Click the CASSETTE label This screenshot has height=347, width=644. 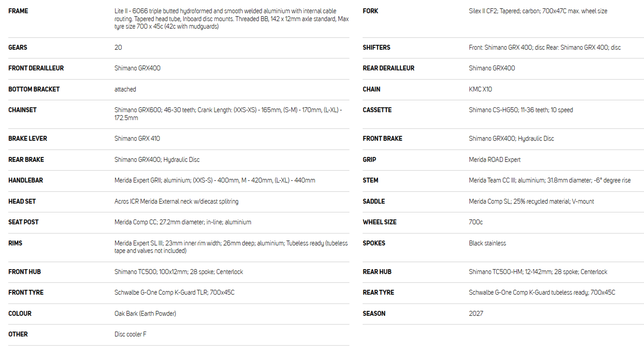(377, 110)
